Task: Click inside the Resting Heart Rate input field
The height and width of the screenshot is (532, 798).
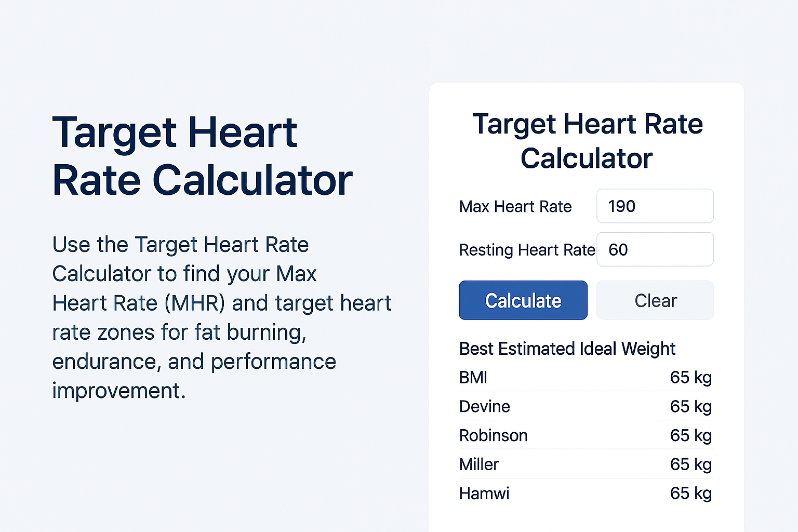Action: point(655,249)
